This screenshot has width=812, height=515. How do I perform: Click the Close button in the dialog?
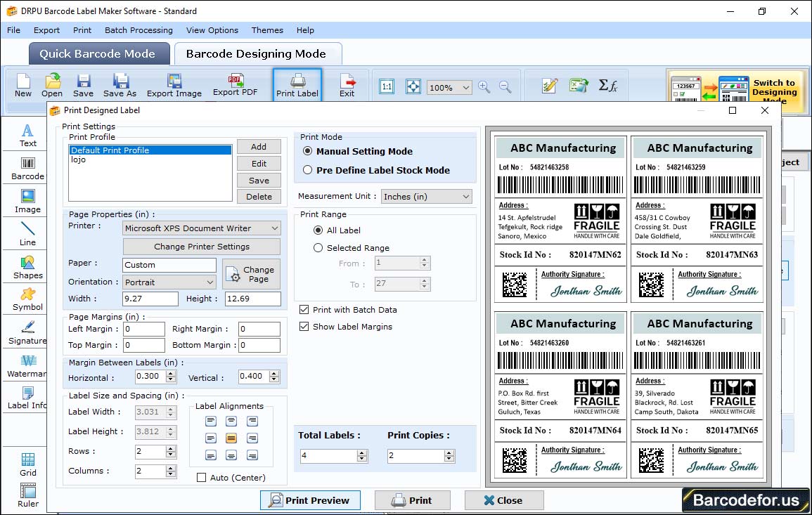coord(504,500)
